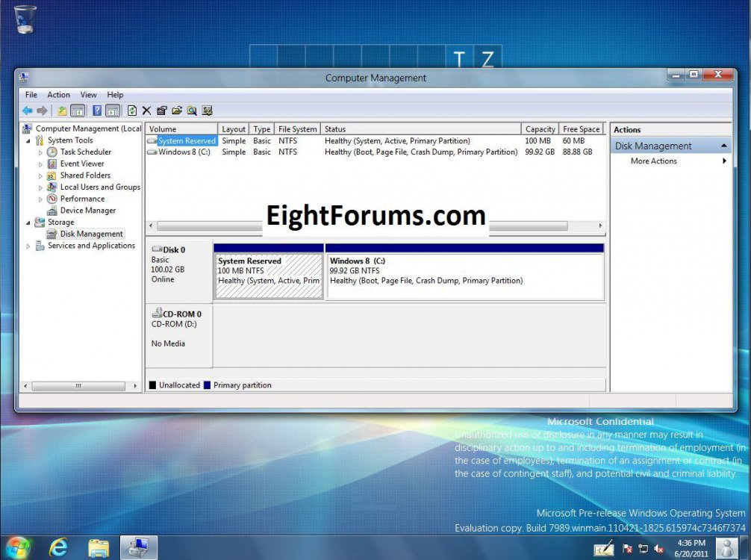Click the Help question mark toolbar icon
The image size is (751, 560).
(97, 111)
